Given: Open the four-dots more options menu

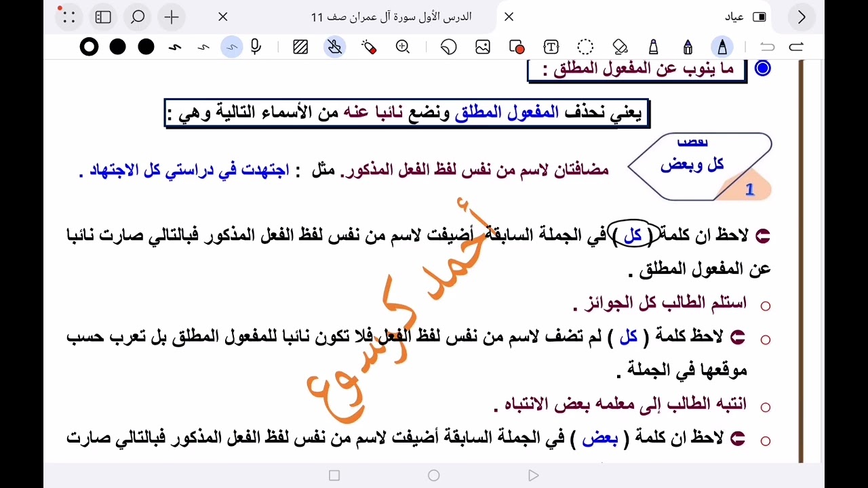Looking at the screenshot, I should (68, 18).
